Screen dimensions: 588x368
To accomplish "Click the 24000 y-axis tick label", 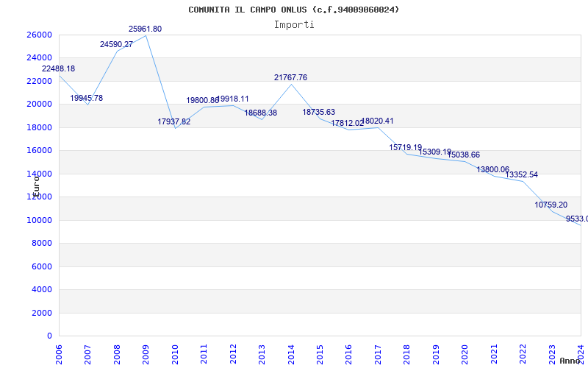I will [39, 58].
